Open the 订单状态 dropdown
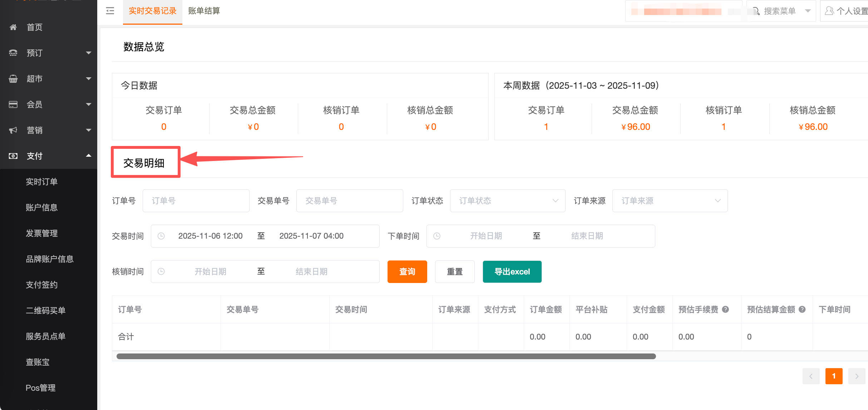 coord(508,201)
